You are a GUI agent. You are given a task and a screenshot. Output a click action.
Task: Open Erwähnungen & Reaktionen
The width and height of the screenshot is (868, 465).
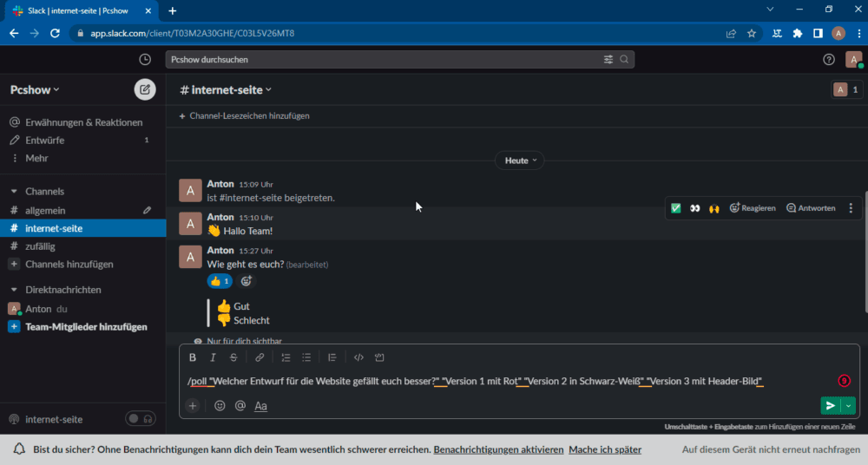(83, 122)
